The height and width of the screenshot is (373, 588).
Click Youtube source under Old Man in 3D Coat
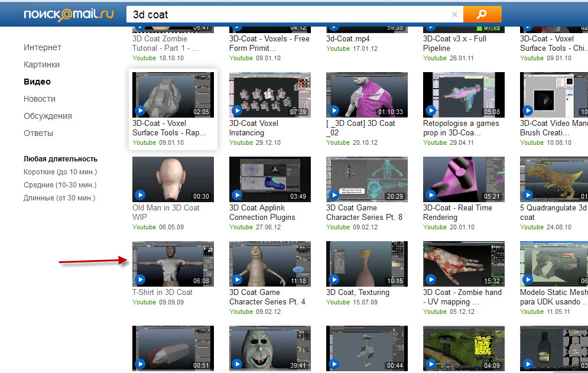144,228
